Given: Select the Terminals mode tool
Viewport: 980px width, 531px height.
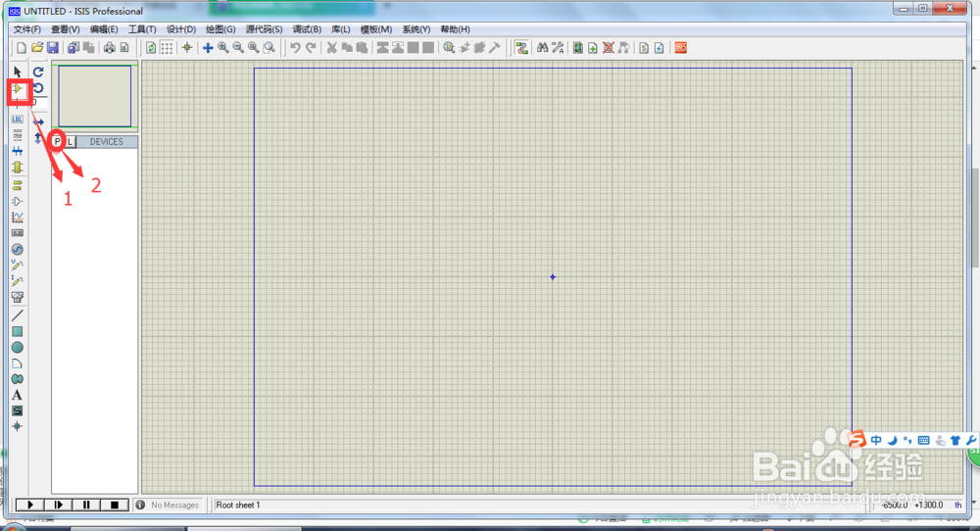Looking at the screenshot, I should 18,185.
